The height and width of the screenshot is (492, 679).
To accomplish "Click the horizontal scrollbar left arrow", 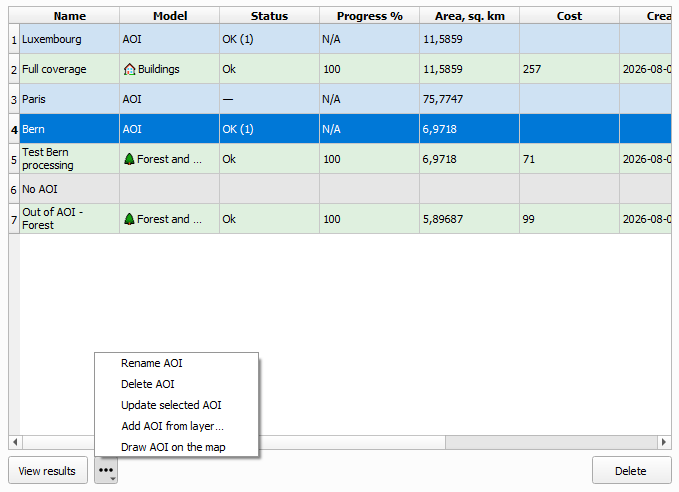I will (x=15, y=442).
